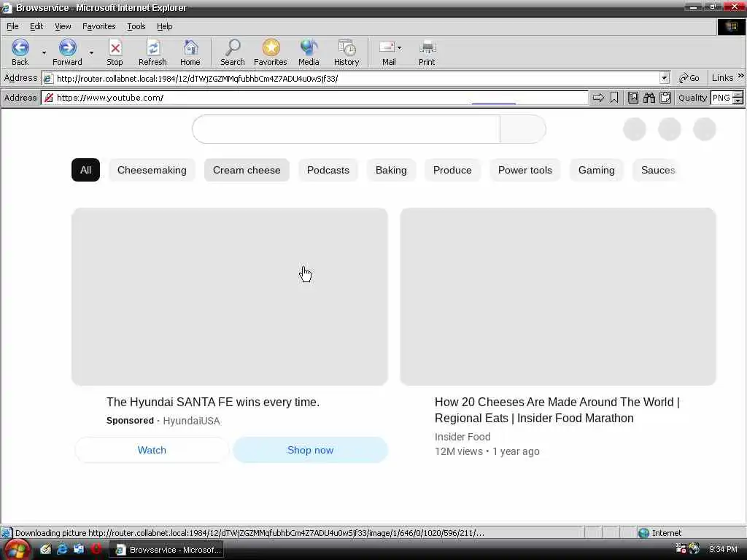Screen dimensions: 747x560
Task: Click the Windows Start button
Action: tap(17, 550)
